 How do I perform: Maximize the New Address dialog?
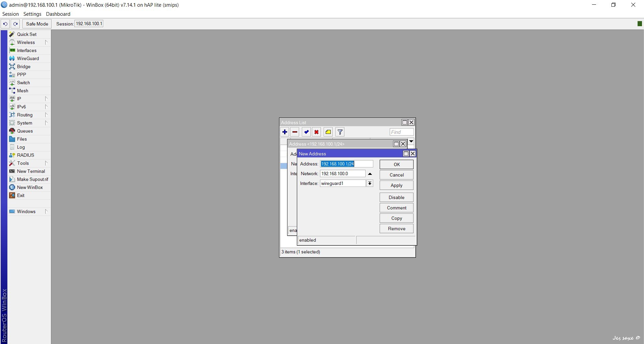[406, 153]
